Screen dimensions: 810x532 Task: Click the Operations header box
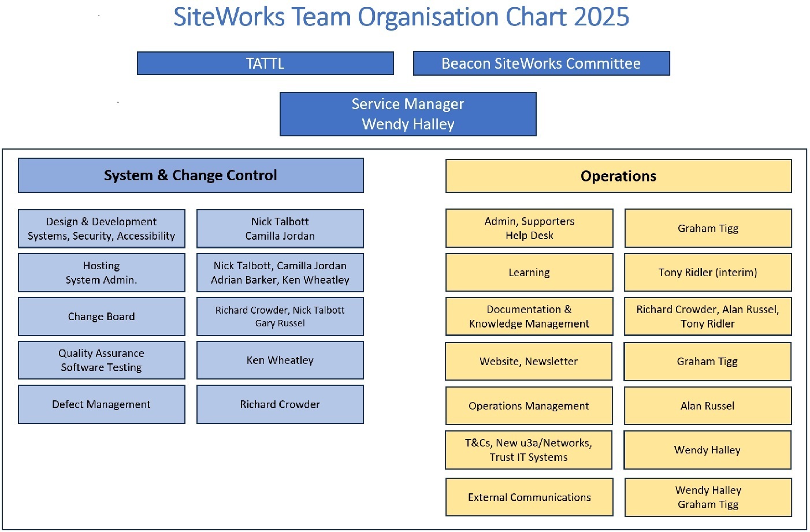[x=618, y=176]
